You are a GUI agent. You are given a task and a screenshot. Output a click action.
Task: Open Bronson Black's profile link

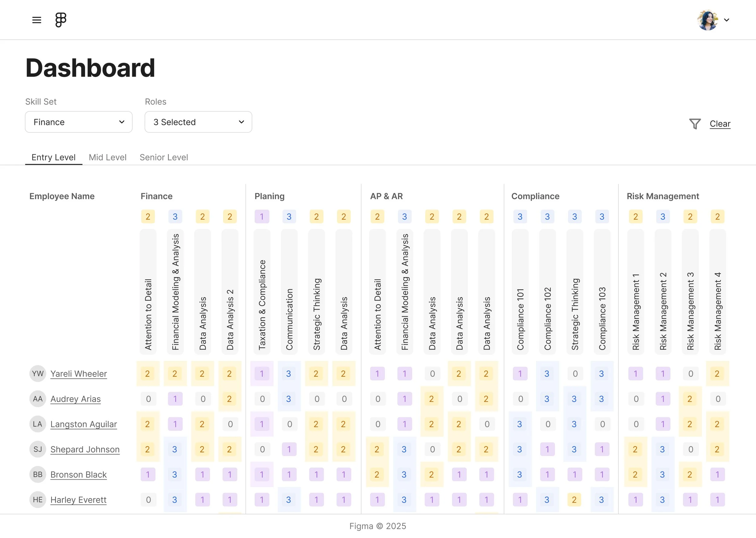coord(78,474)
